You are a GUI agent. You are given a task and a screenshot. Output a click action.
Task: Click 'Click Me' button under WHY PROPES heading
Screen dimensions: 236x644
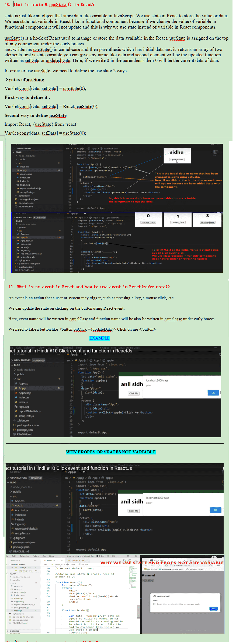[133, 511]
